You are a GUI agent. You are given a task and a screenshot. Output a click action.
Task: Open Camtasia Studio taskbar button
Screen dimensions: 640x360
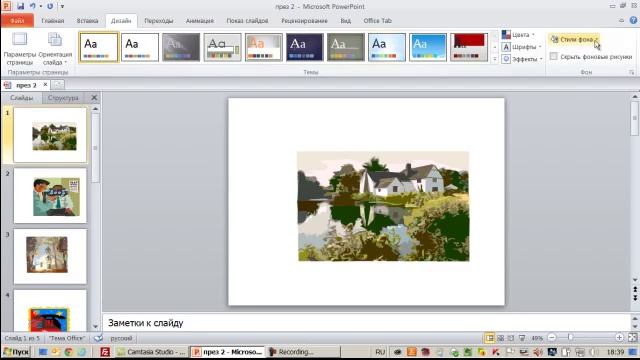(151, 352)
